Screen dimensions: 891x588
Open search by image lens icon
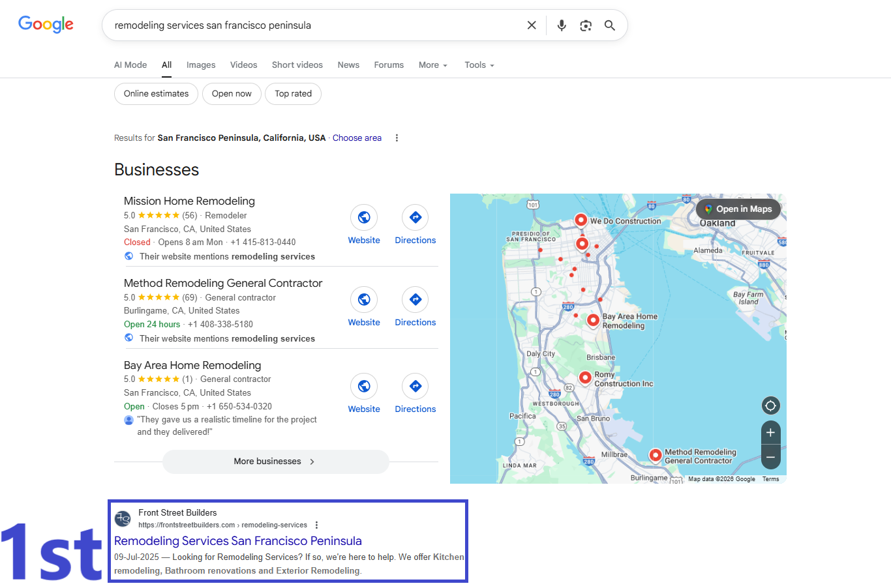pyautogui.click(x=586, y=25)
